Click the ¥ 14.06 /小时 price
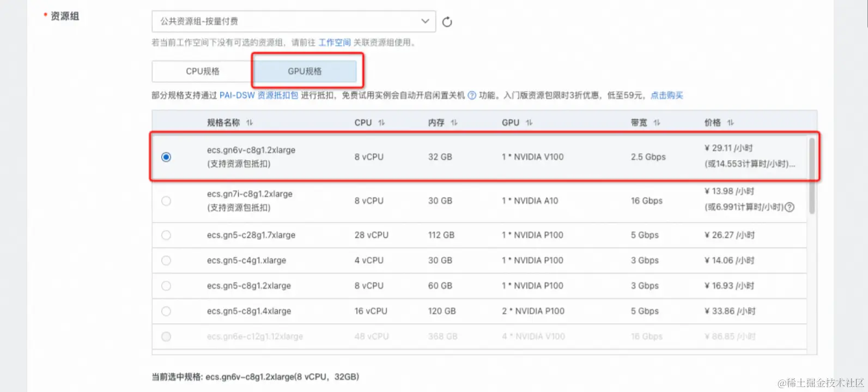 730,261
